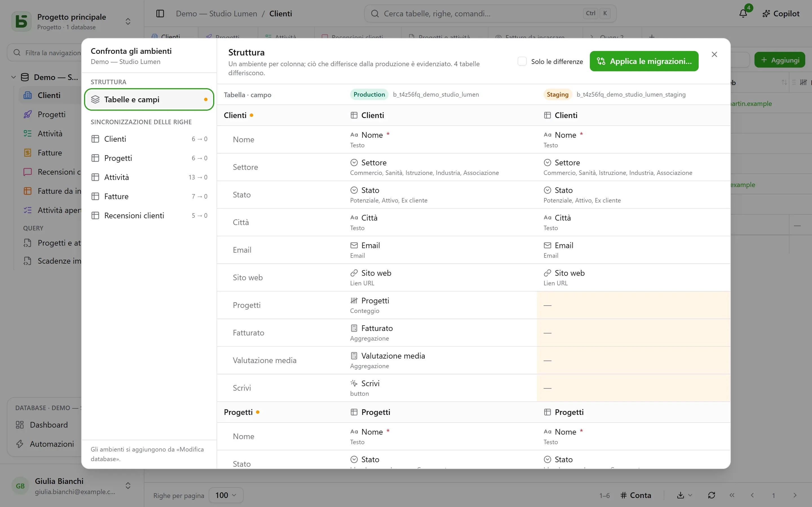The height and width of the screenshot is (507, 812).
Task: Open the Righe per pagina 100 dropdown
Action: (x=226, y=495)
